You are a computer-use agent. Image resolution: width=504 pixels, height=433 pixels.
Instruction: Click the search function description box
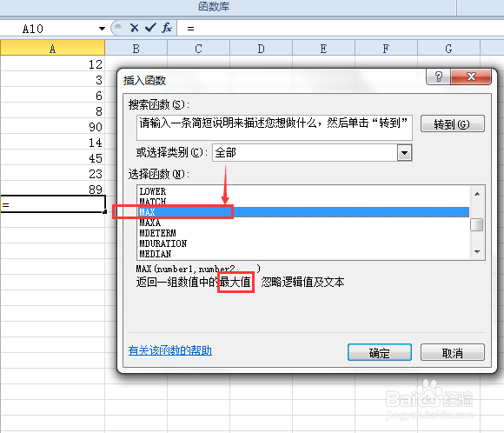coord(275,128)
